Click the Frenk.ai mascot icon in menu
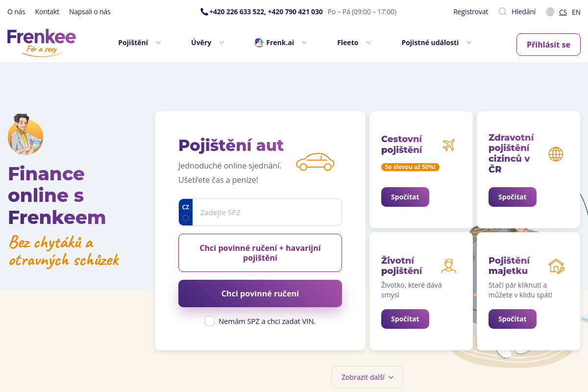The width and height of the screenshot is (588, 392). pyautogui.click(x=259, y=43)
